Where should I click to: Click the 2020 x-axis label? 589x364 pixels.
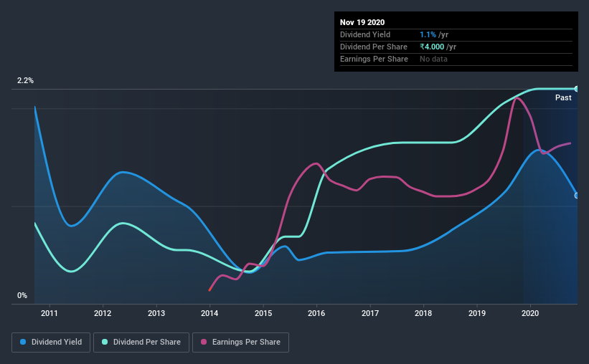click(x=530, y=313)
